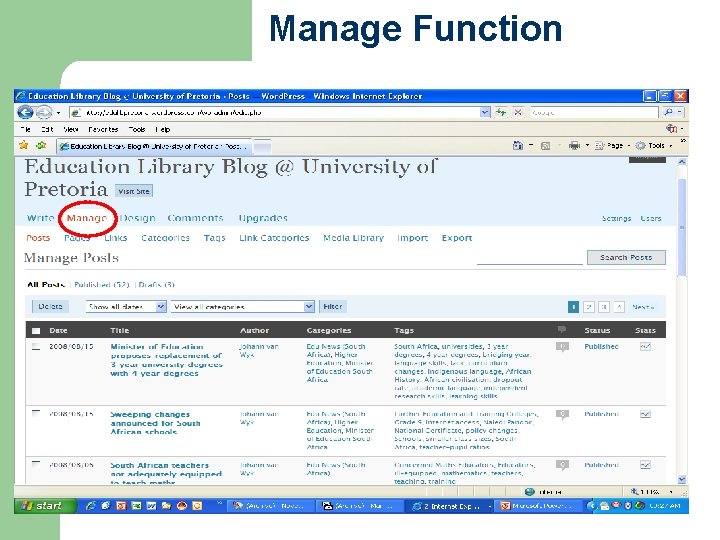Image resolution: width=720 pixels, height=540 pixels.
Task: Open the Favorites menu
Action: (103, 129)
